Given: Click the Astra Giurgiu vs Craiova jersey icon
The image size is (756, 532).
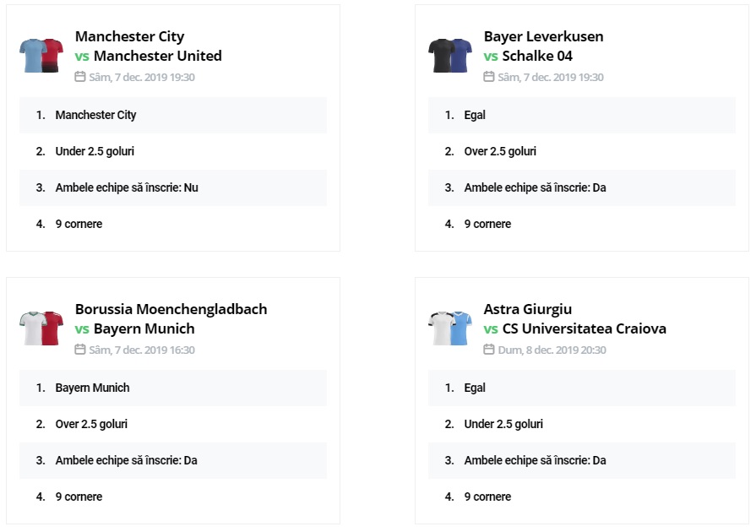Looking at the screenshot, I should [x=450, y=328].
